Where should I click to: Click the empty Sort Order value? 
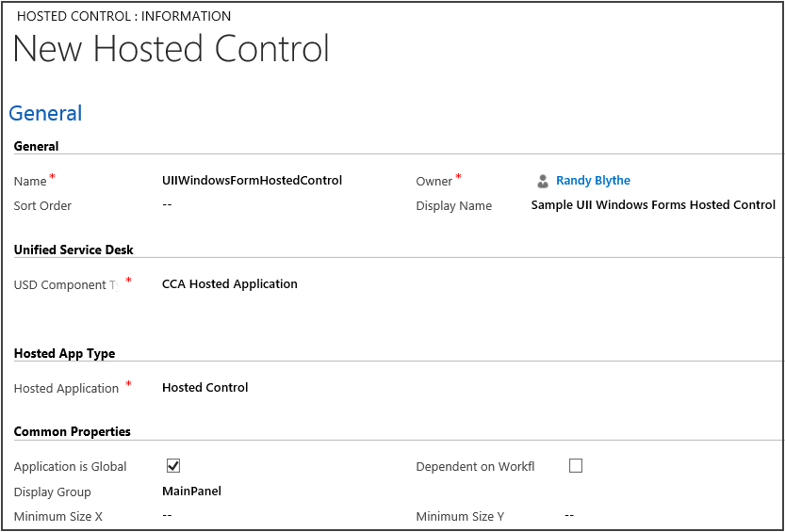(x=168, y=205)
